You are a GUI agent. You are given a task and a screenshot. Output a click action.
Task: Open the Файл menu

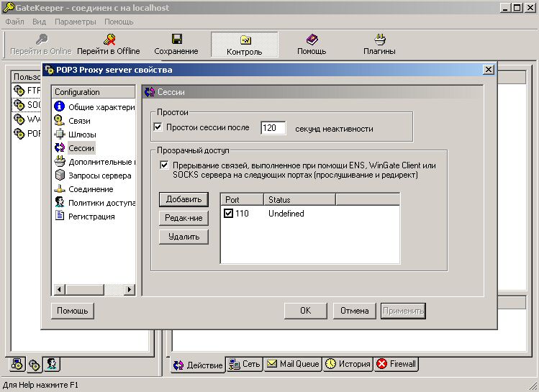click(15, 22)
